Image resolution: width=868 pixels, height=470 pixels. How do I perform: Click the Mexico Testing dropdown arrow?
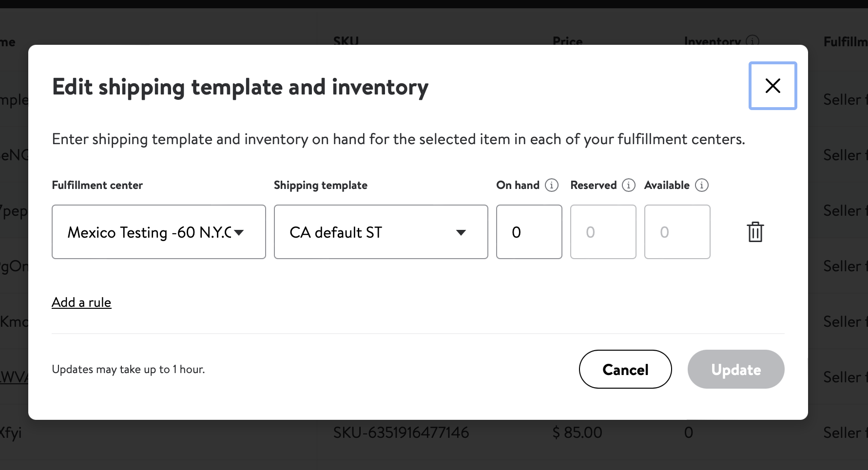tap(239, 232)
